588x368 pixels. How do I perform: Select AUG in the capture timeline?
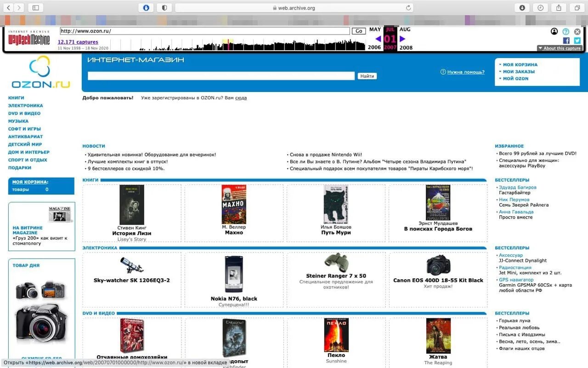[405, 29]
